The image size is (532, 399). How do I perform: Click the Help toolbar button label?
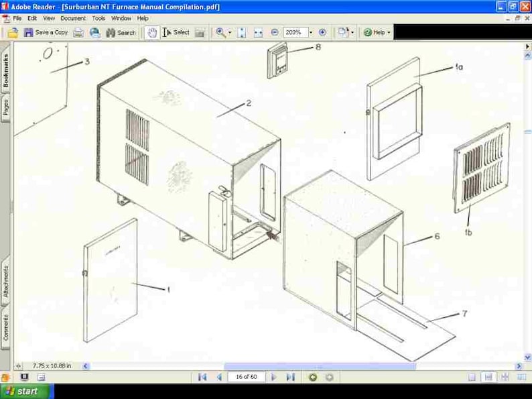click(x=379, y=32)
